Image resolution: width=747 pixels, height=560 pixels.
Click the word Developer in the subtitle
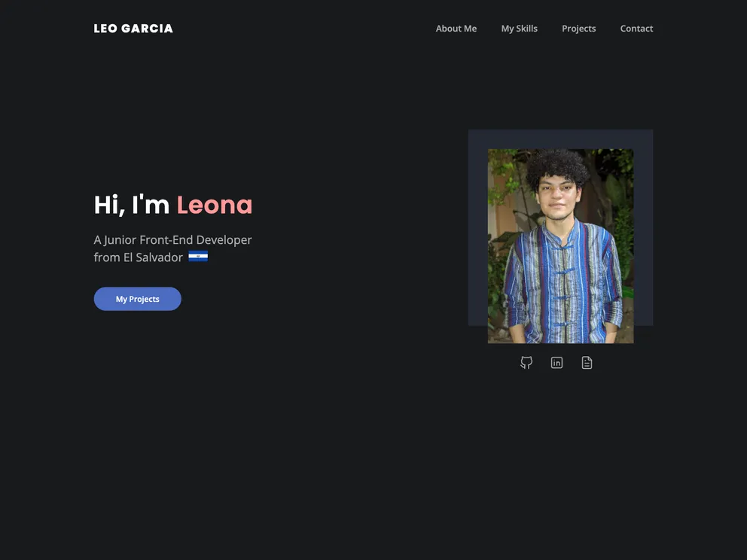tap(224, 239)
